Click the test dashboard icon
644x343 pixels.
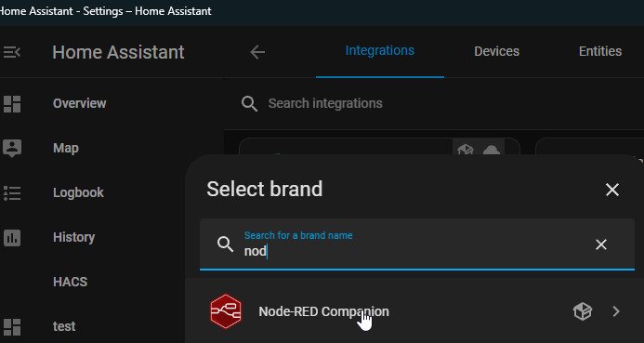click(12, 327)
